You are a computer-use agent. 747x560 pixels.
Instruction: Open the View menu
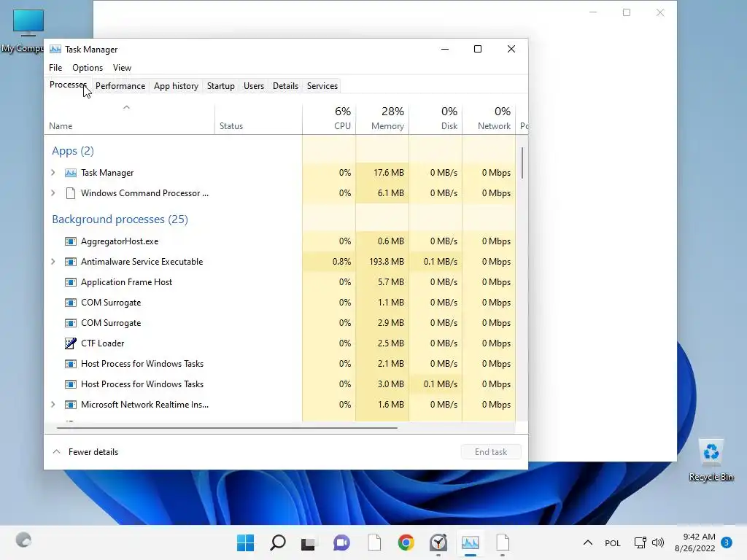122,68
